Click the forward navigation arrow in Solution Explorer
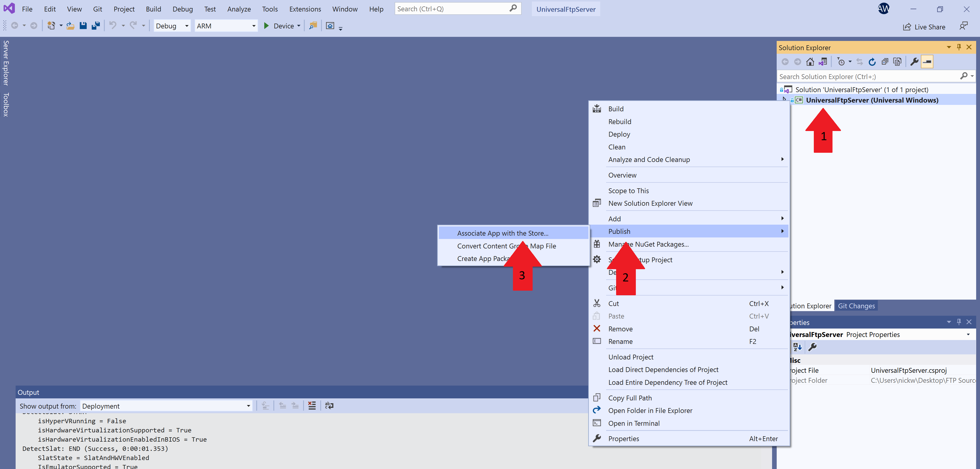This screenshot has width=980, height=469. pos(797,62)
